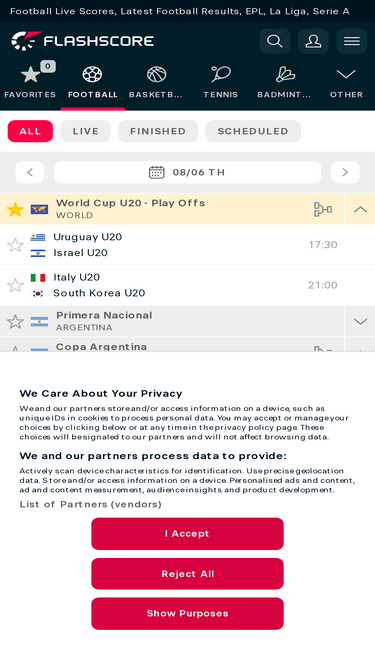Viewport: 375px width, 667px height.
Task: Open World Cup U20 bracket draw icon
Action: point(323,209)
